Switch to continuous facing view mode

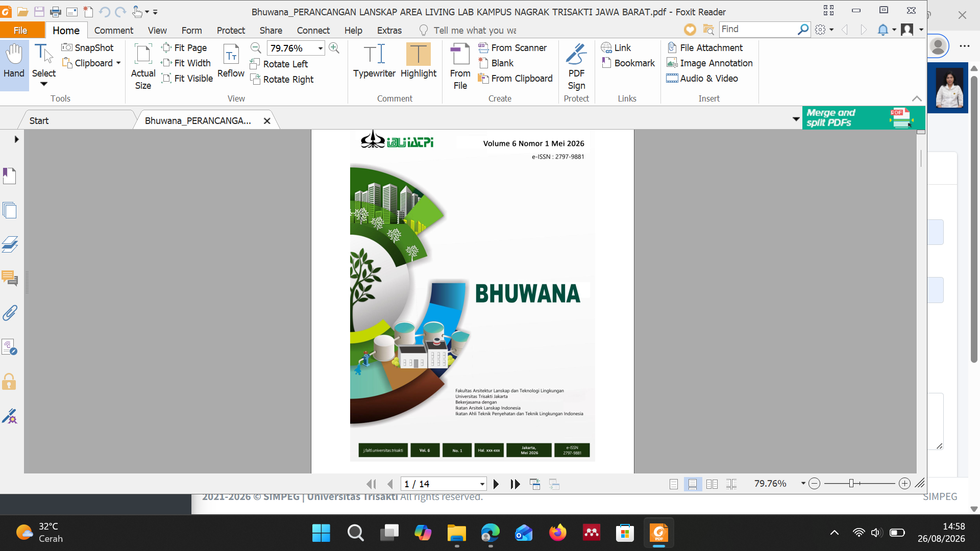click(731, 484)
